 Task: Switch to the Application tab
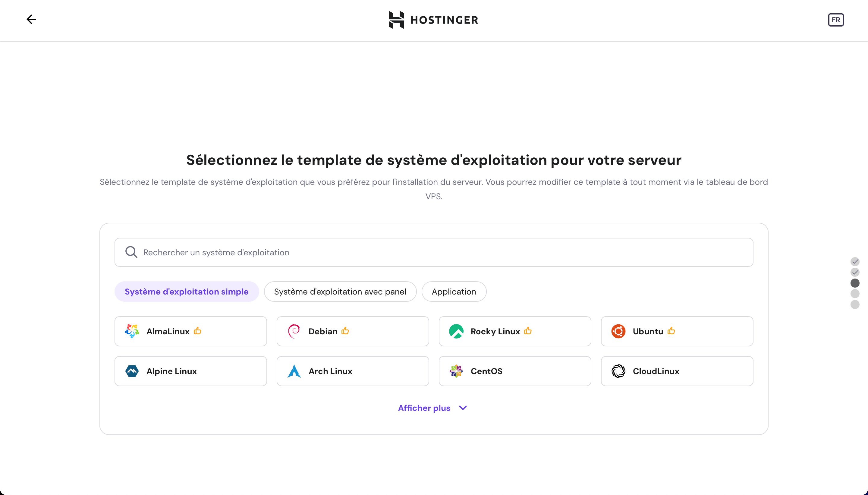454,291
